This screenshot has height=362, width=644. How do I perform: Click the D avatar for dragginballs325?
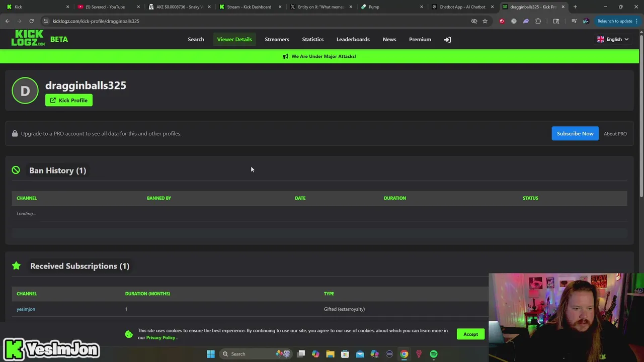pyautogui.click(x=25, y=90)
